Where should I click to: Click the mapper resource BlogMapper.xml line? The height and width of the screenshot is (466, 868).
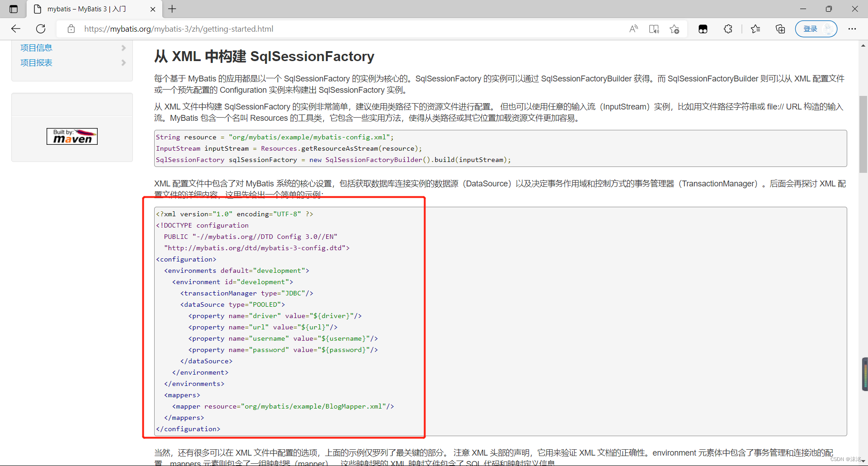click(x=283, y=406)
